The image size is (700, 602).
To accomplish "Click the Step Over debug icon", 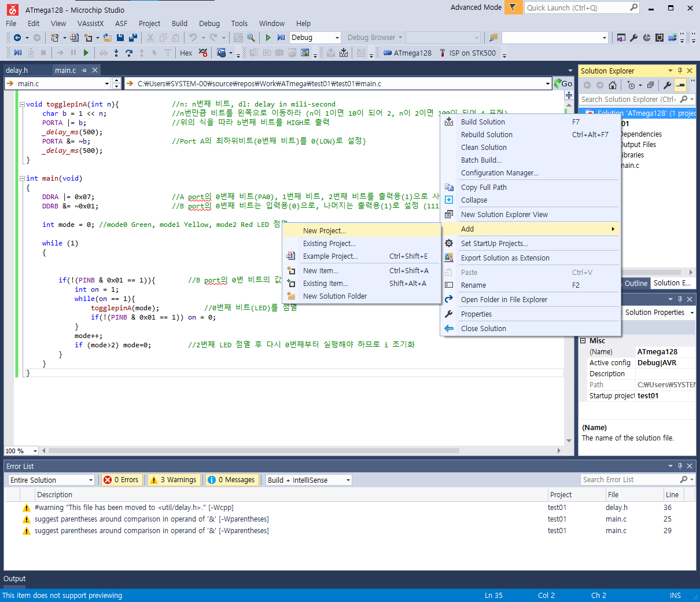I will point(128,53).
